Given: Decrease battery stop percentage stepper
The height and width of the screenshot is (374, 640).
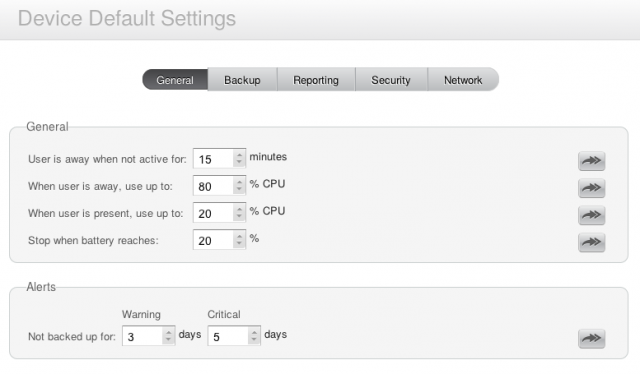Looking at the screenshot, I should [x=239, y=245].
